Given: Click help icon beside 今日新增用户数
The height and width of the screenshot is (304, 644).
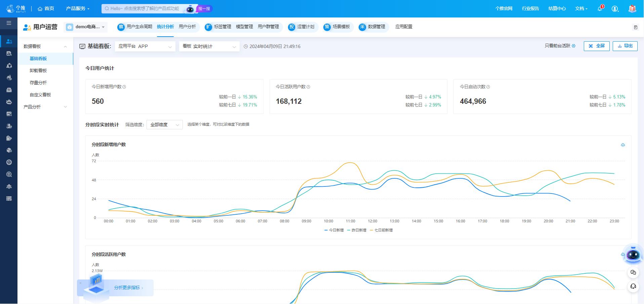Looking at the screenshot, I should pos(124,87).
